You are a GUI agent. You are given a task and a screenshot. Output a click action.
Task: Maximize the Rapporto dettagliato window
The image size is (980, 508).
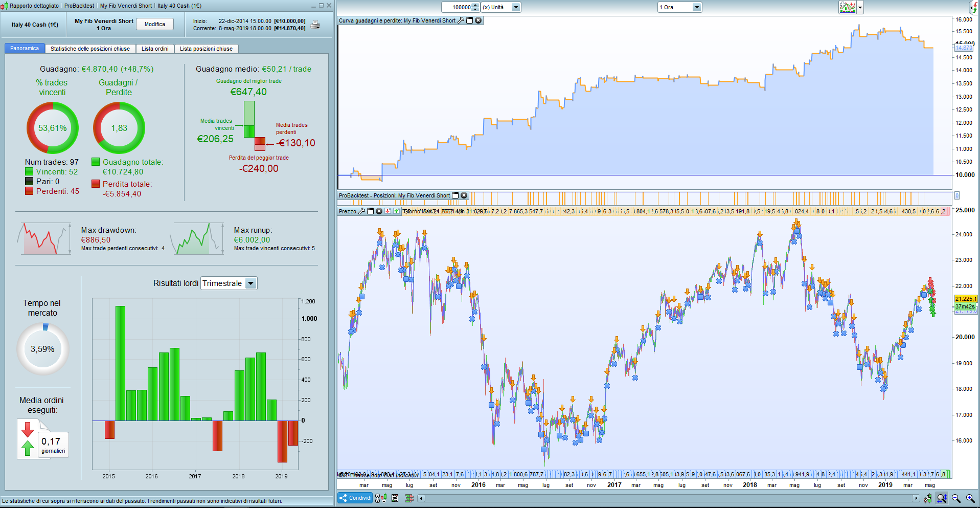tap(321, 6)
